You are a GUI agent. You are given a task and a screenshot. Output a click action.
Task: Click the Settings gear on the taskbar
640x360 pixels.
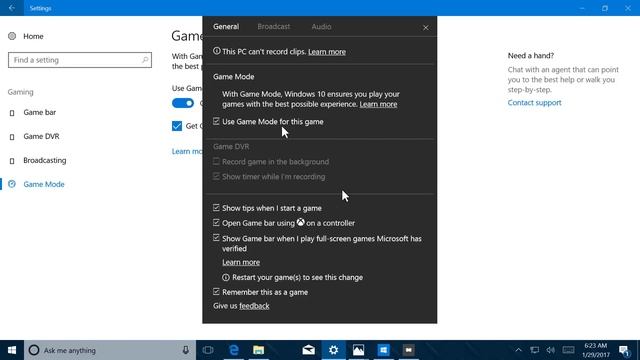[333, 350]
